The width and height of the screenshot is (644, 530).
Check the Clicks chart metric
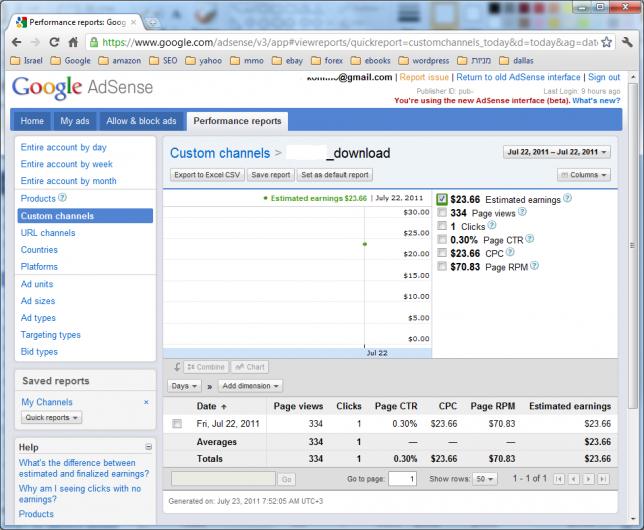pyautogui.click(x=442, y=226)
